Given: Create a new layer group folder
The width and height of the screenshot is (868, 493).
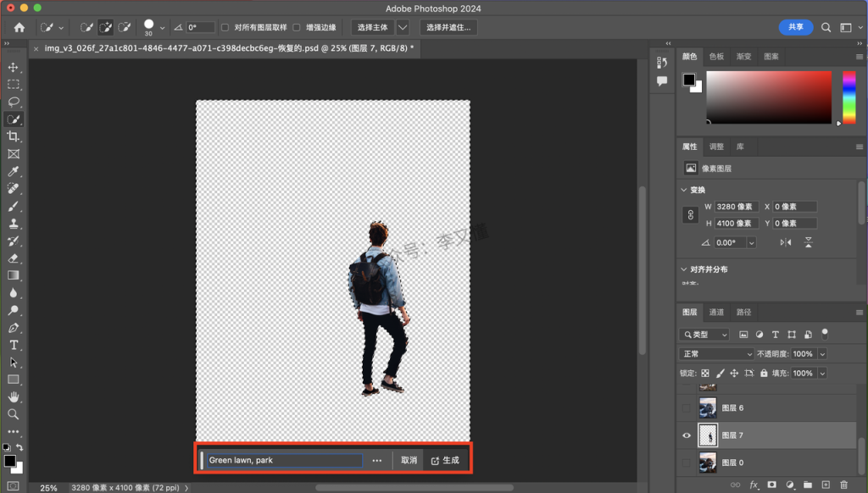Looking at the screenshot, I should (808, 485).
